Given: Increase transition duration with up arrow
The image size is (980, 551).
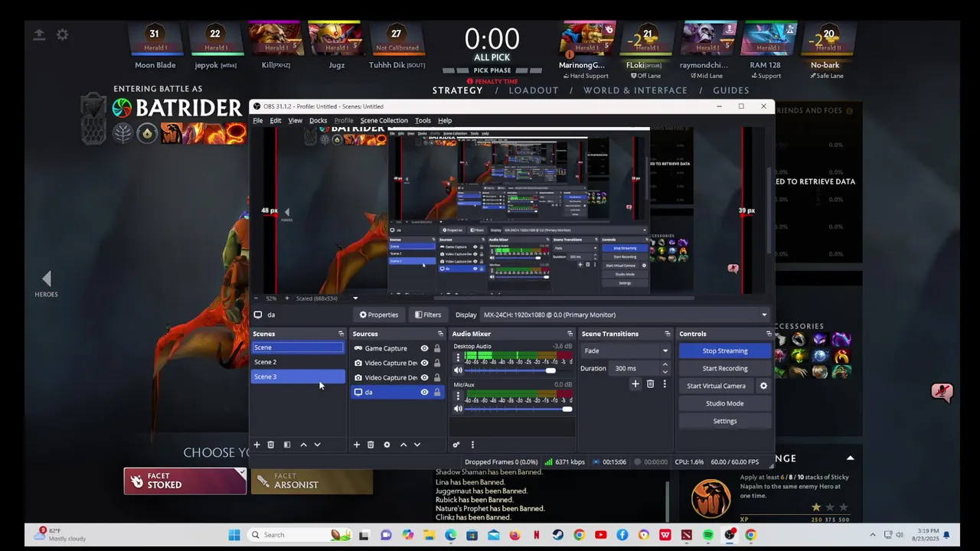Looking at the screenshot, I should click(665, 365).
